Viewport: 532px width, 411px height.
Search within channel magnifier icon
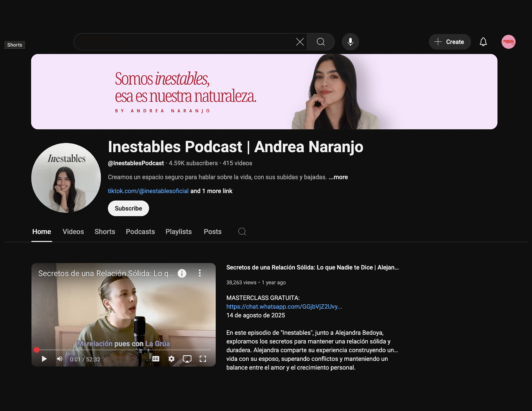pyautogui.click(x=242, y=232)
